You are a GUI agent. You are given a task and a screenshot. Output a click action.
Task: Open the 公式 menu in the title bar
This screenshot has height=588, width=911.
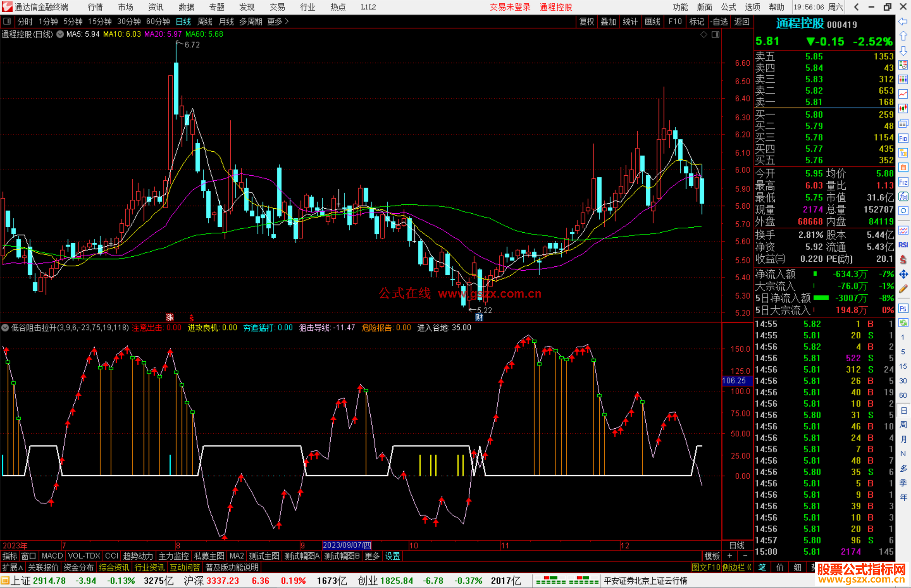coord(728,7)
